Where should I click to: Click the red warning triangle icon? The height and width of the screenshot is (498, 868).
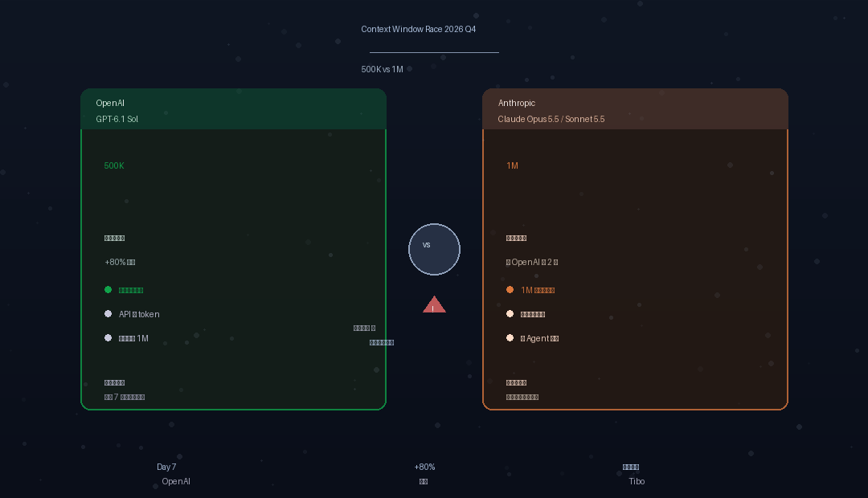(434, 304)
